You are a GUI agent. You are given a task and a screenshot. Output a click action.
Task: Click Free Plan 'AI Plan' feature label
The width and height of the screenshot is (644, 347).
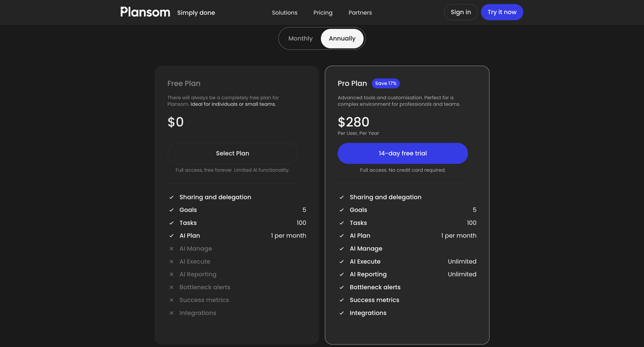click(x=189, y=236)
